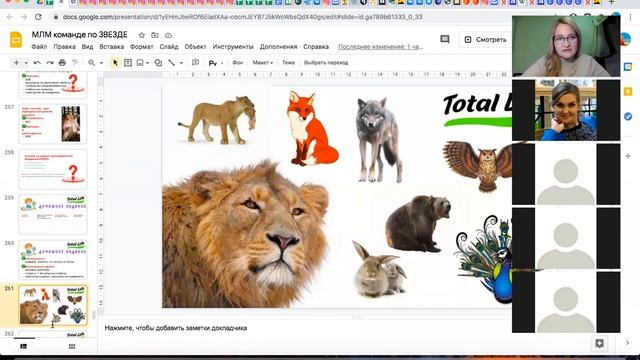Select slide 260 thumbnail

[x=53, y=260]
